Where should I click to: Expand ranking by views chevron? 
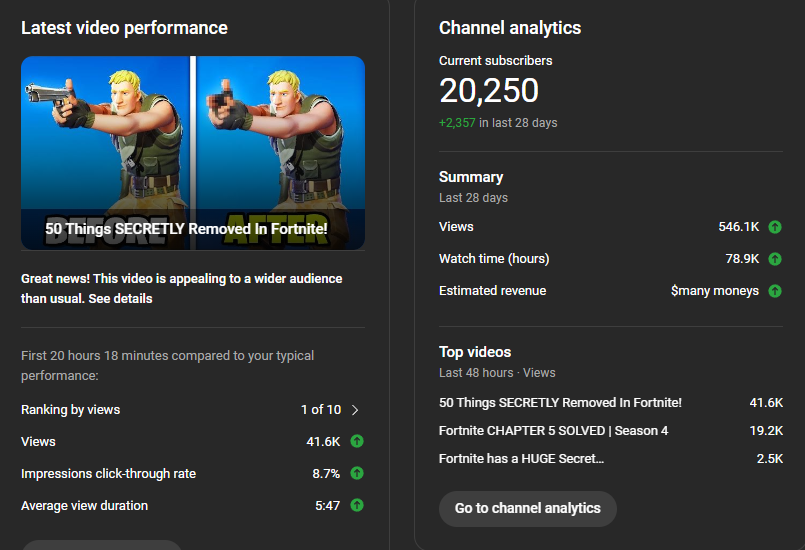[x=355, y=410]
